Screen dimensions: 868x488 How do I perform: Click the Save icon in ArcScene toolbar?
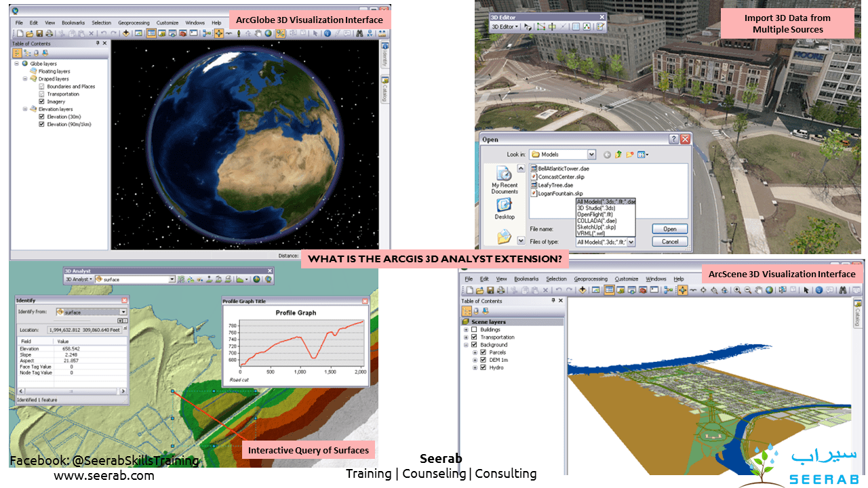(490, 290)
